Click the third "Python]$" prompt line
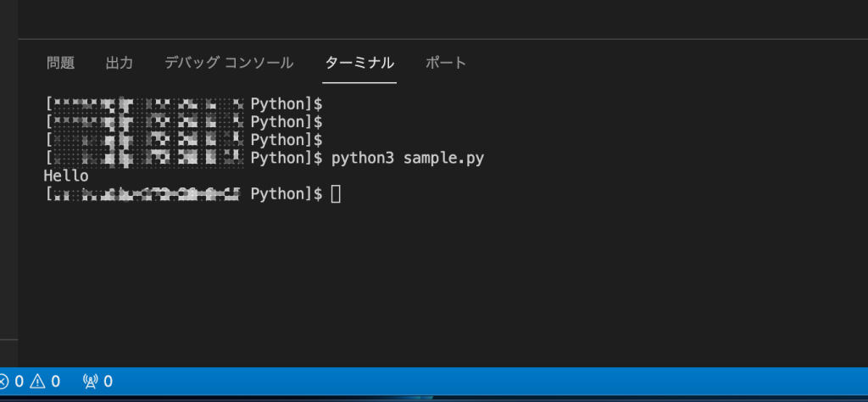This screenshot has height=402, width=868. 287,140
